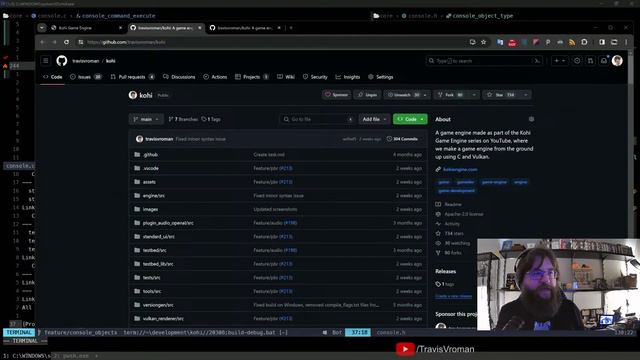Open a new browser tab with plus button
Viewport: 640px width, 360px height.
(x=291, y=28)
